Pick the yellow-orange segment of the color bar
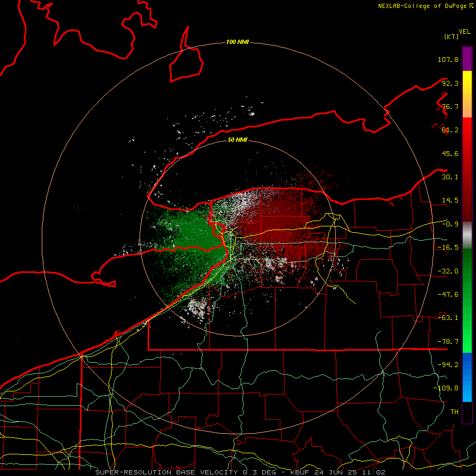The image size is (476, 476). [x=467, y=94]
